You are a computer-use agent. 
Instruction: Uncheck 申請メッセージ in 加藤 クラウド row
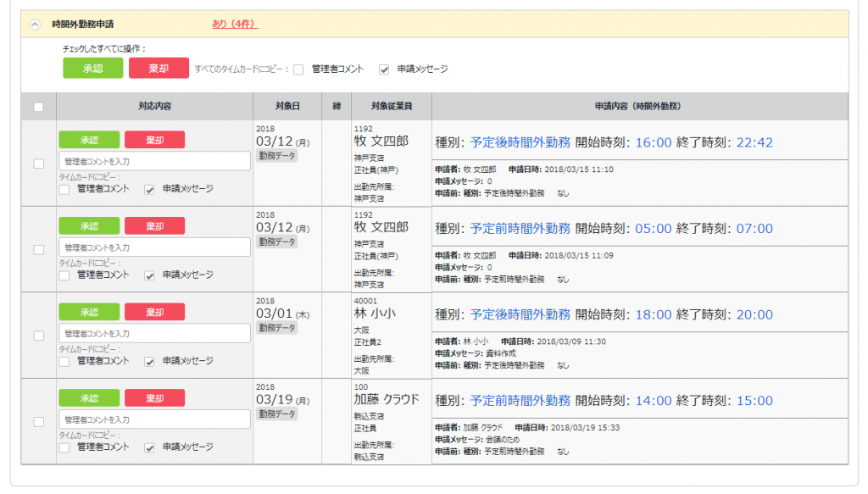coord(149,447)
